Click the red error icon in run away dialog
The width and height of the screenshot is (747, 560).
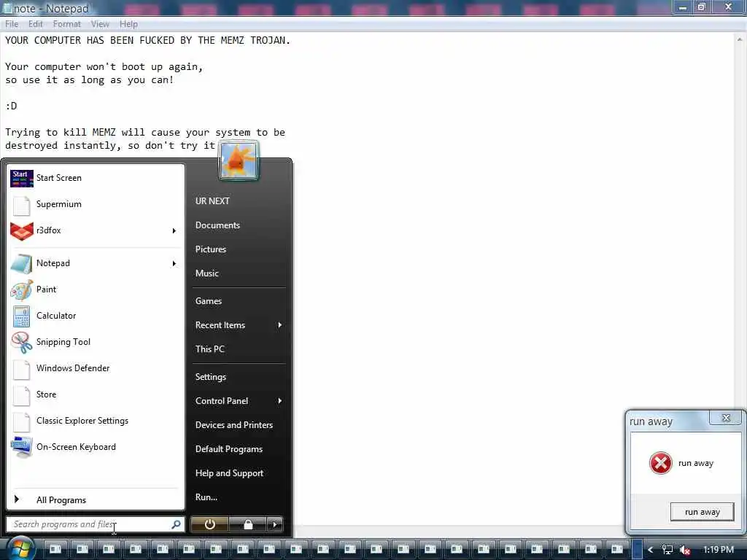point(660,463)
